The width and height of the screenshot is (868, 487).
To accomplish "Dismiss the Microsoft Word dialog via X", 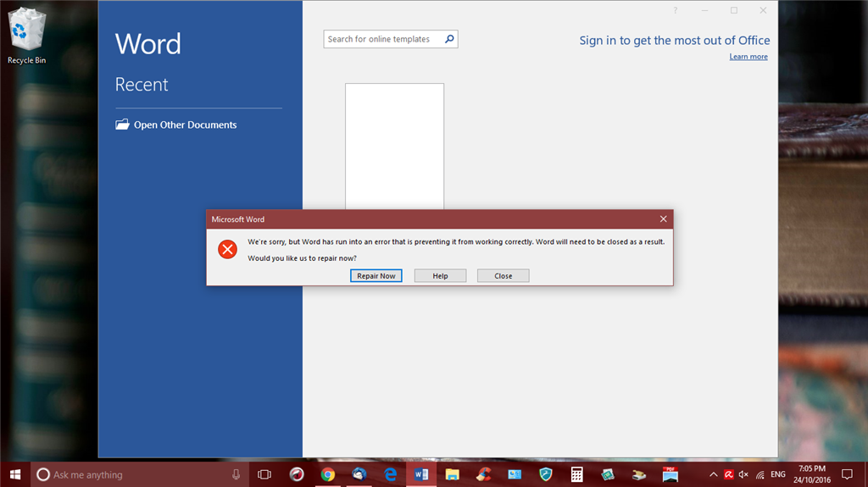I will (x=663, y=219).
